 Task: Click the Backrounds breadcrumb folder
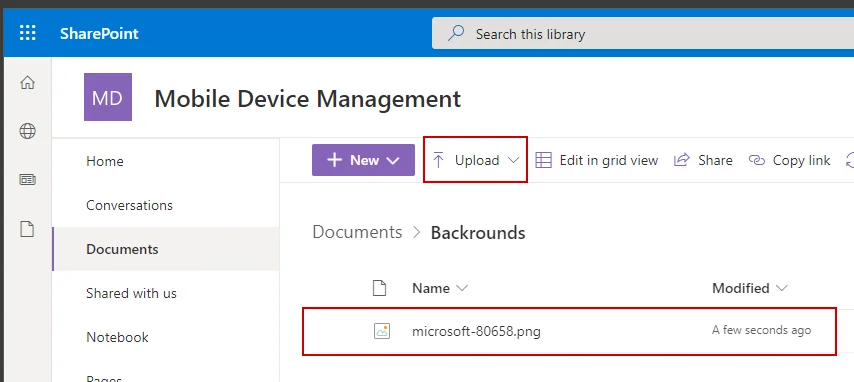click(x=478, y=233)
